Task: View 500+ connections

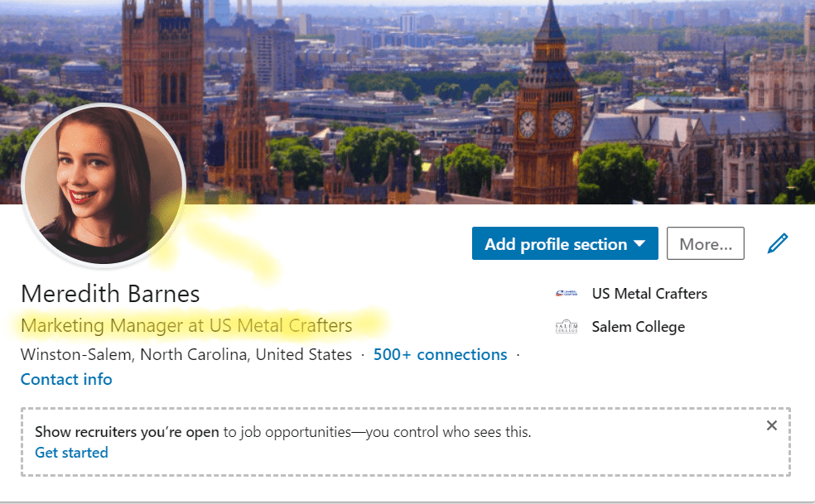Action: click(440, 354)
